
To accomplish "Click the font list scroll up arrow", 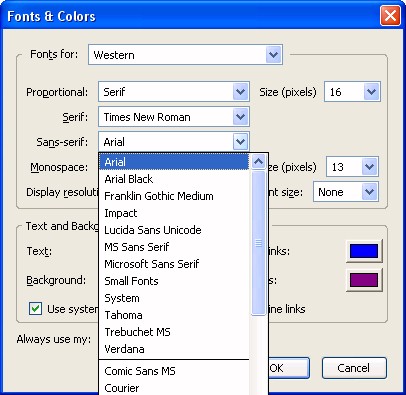I will [x=259, y=162].
